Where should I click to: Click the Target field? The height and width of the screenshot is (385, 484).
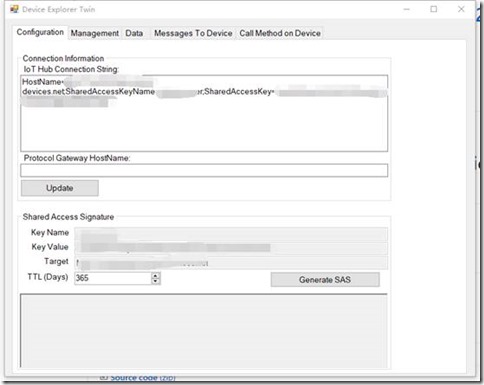click(x=231, y=262)
